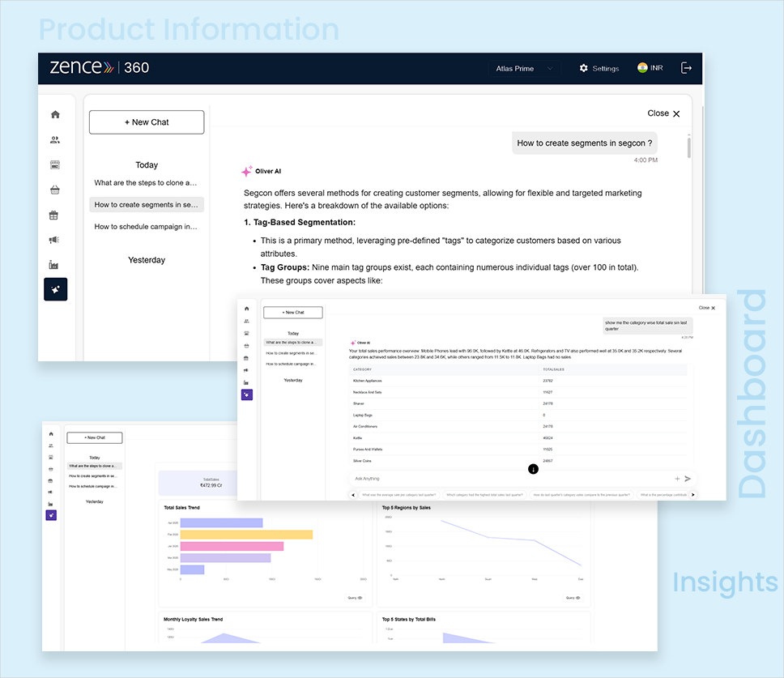The width and height of the screenshot is (784, 678).
Task: Open Home icon in segments chat window
Action: pyautogui.click(x=56, y=114)
